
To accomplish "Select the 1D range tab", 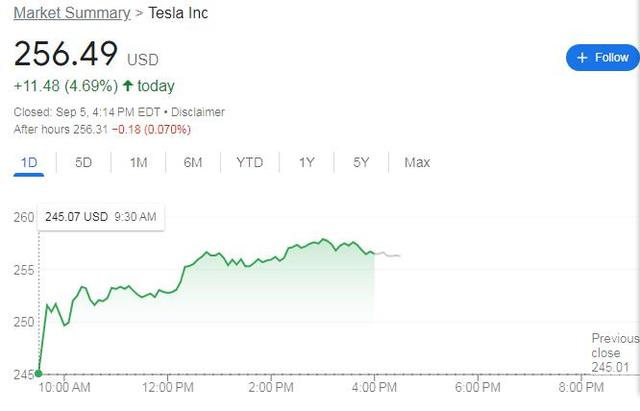I will click(28, 162).
